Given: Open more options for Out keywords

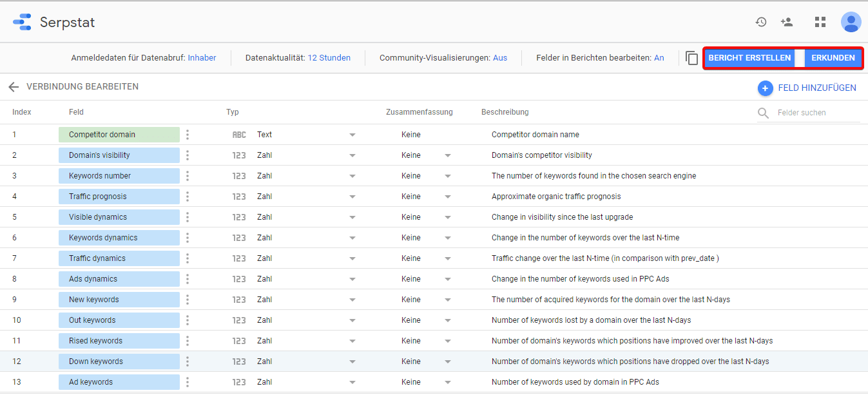Looking at the screenshot, I should click(x=188, y=320).
